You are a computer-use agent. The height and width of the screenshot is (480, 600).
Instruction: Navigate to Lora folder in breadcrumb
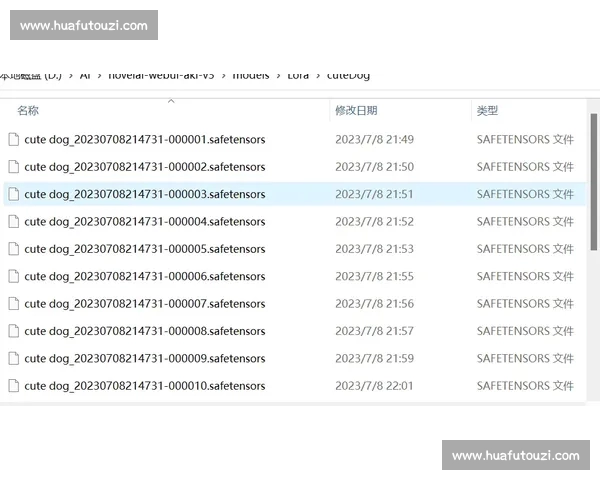pos(298,75)
